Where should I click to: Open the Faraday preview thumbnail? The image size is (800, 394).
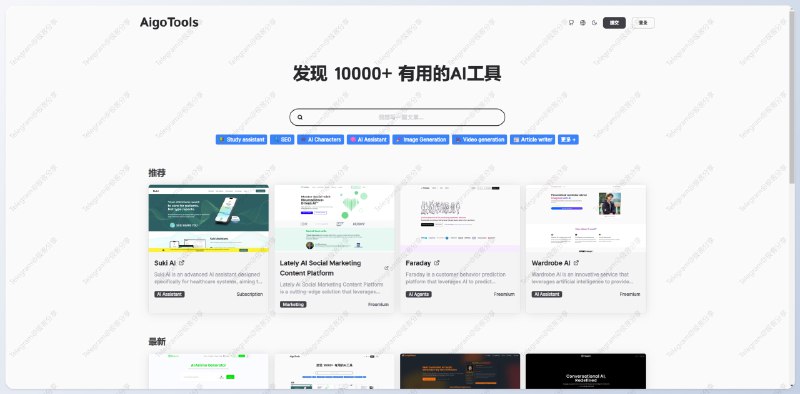tap(460, 218)
